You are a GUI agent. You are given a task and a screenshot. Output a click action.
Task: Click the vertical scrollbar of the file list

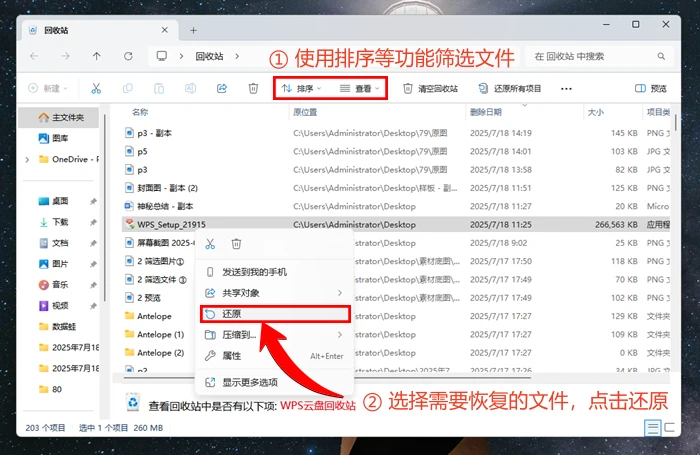point(676,123)
